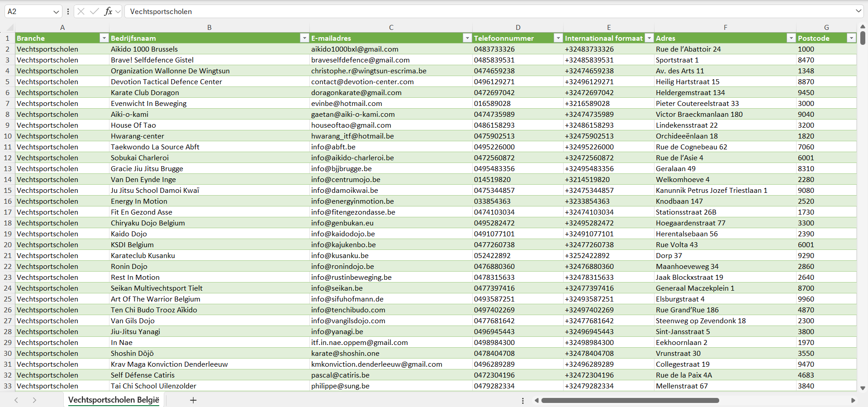Click the previous sheet navigation arrow
This screenshot has height=407, width=868.
(16, 400)
